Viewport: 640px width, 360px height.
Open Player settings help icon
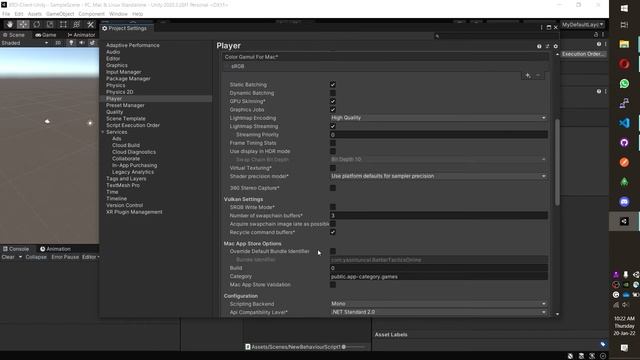point(539,46)
